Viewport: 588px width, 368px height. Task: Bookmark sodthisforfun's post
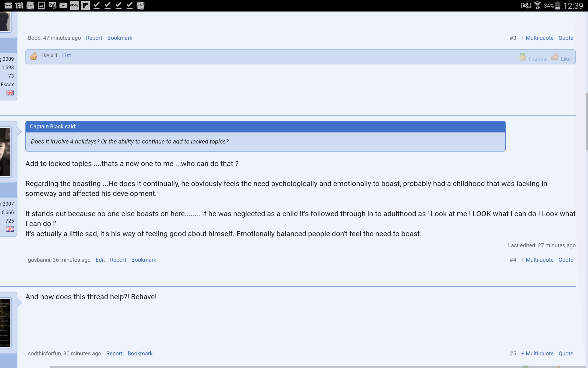coord(140,354)
